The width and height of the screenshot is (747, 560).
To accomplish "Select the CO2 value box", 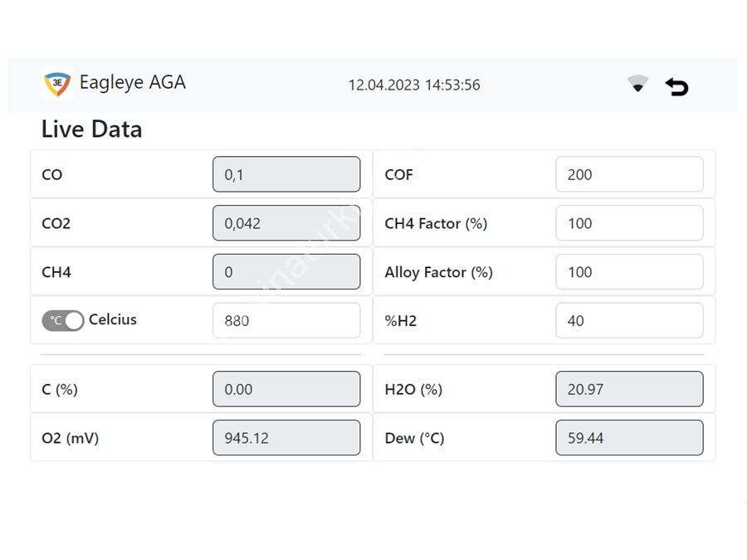I will (286, 223).
